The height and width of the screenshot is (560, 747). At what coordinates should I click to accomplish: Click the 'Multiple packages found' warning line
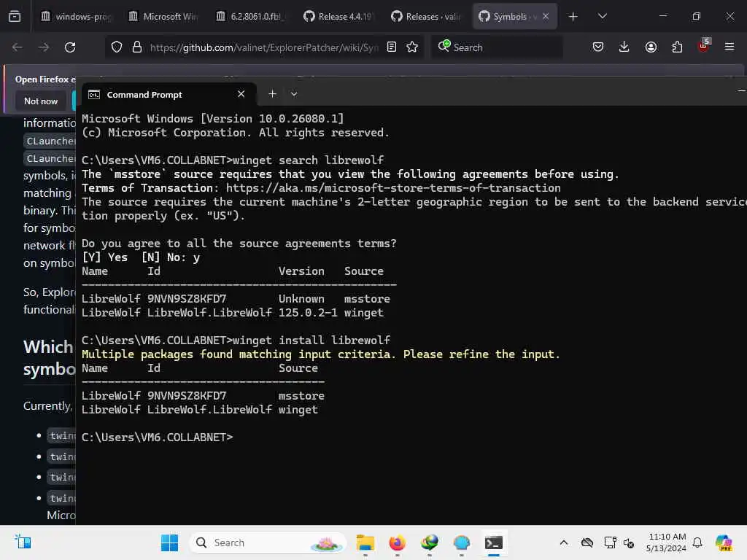pyautogui.click(x=321, y=354)
